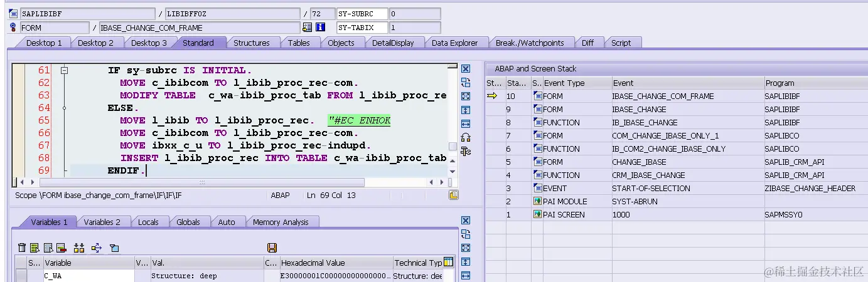Click the IBASE_CHANGE_COM_FRAME form name field
The width and height of the screenshot is (868, 282).
pyautogui.click(x=199, y=28)
